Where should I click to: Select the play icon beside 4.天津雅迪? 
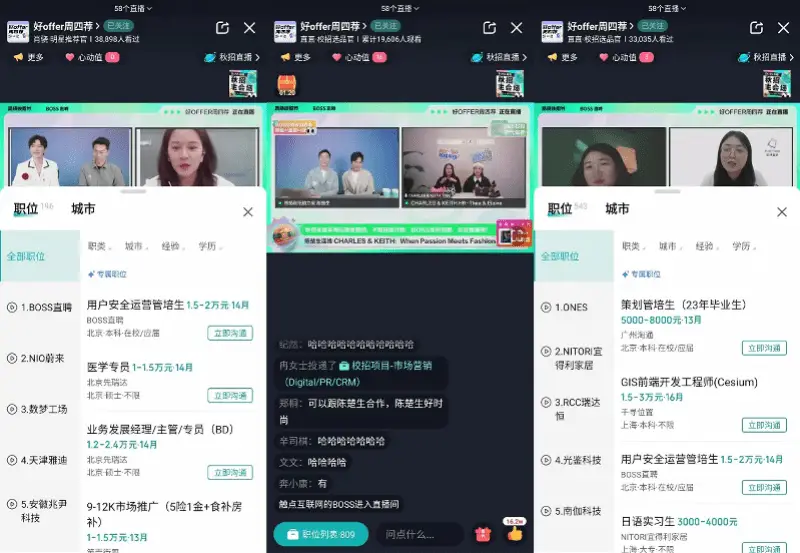click(12, 460)
